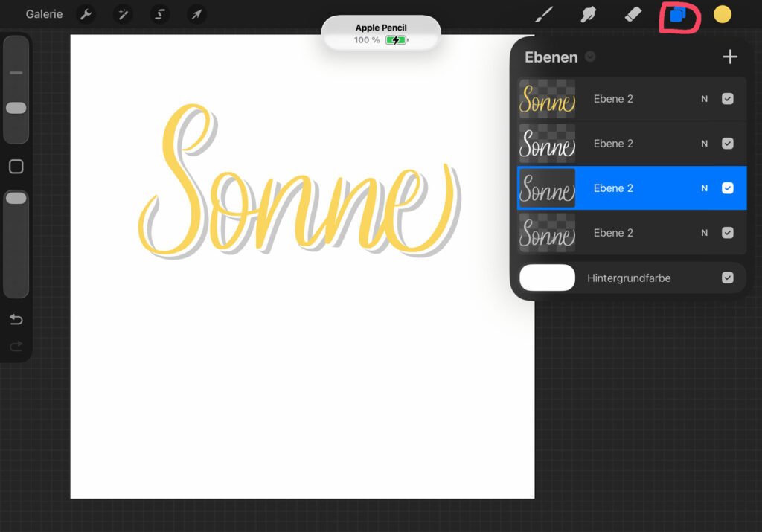Select the Eraser tool
Screen dimensions: 762x532
pos(633,14)
